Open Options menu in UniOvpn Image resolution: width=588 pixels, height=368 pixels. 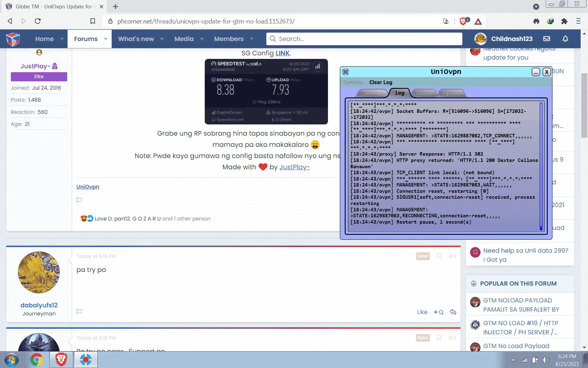click(x=353, y=82)
